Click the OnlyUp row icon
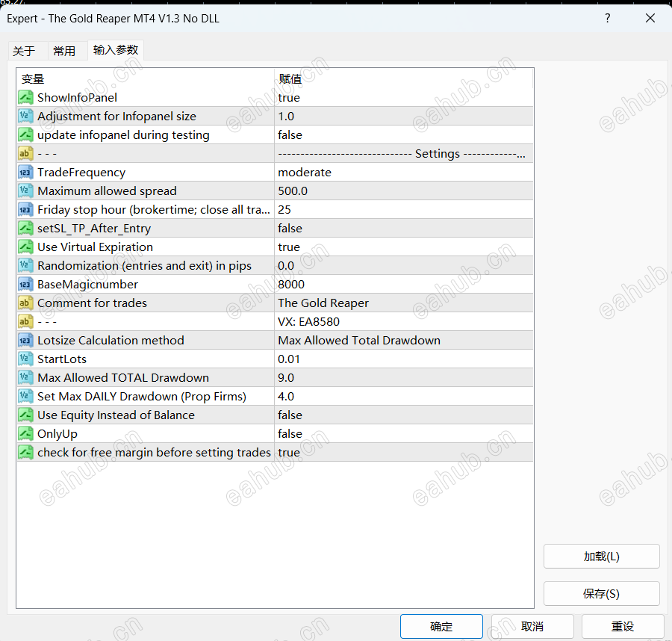The height and width of the screenshot is (641, 672). [25, 433]
